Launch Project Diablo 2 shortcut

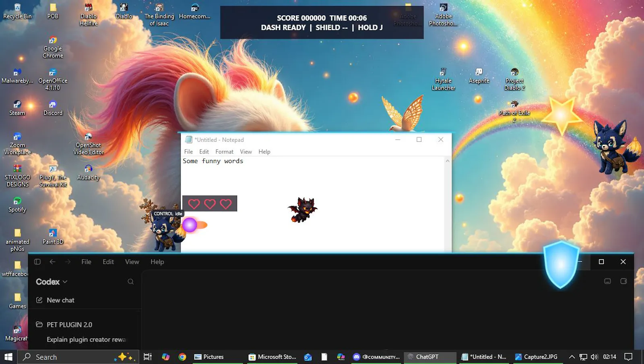514,79
